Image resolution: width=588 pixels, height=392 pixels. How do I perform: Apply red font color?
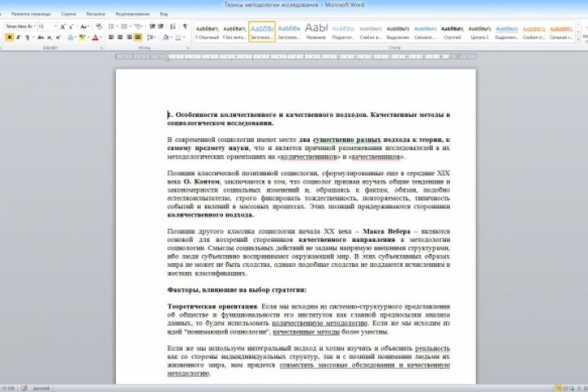[96, 37]
